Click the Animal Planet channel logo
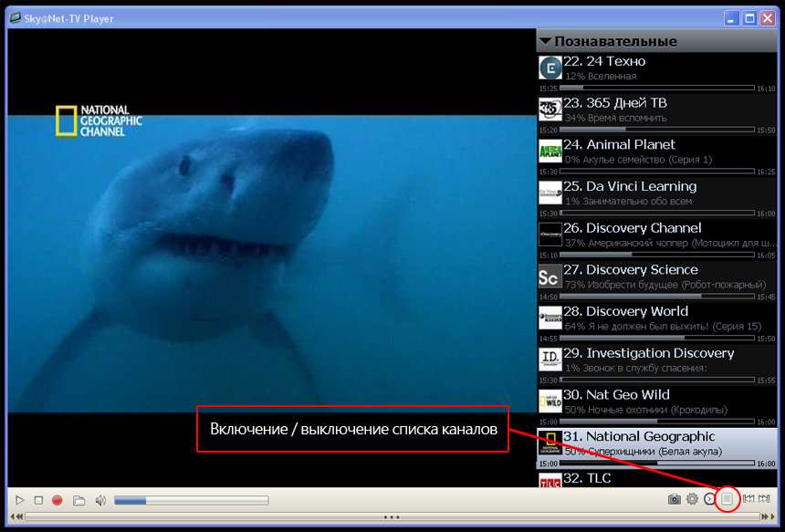This screenshot has width=785, height=532. tap(550, 151)
